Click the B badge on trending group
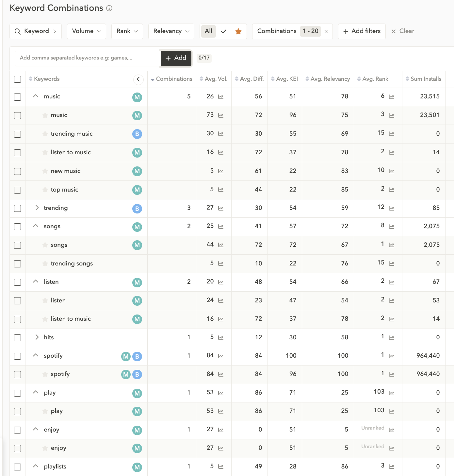 click(x=137, y=209)
